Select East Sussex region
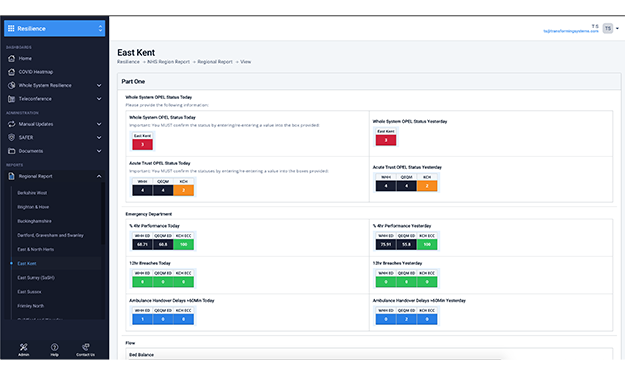 pos(29,292)
